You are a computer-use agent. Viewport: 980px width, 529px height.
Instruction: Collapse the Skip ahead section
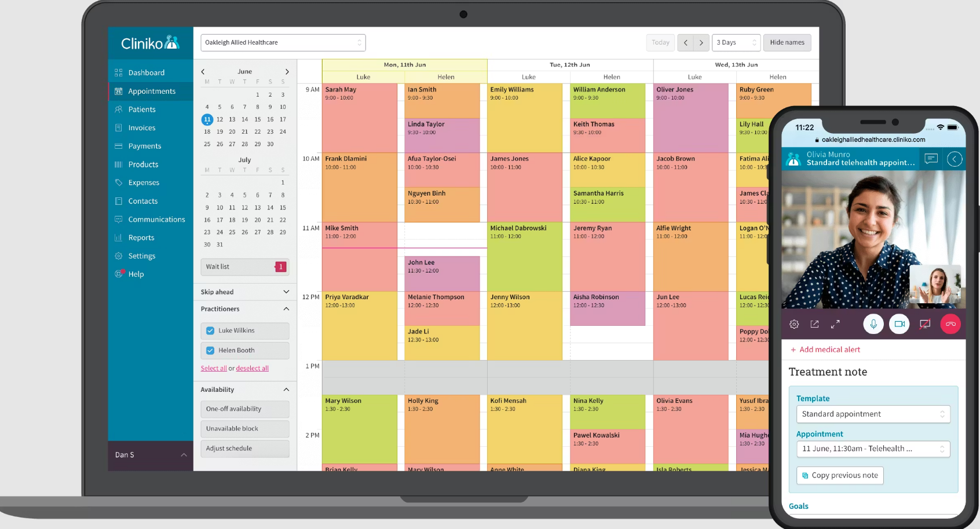coord(286,292)
